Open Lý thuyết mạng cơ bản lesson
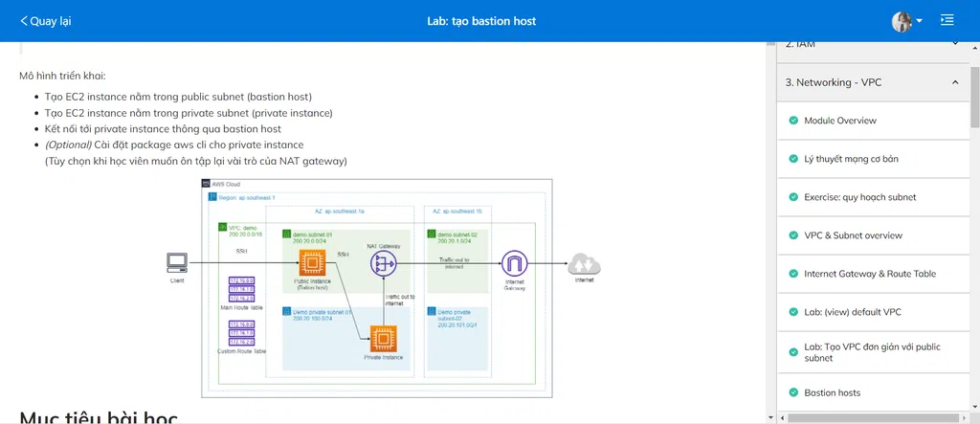 pyautogui.click(x=873, y=159)
